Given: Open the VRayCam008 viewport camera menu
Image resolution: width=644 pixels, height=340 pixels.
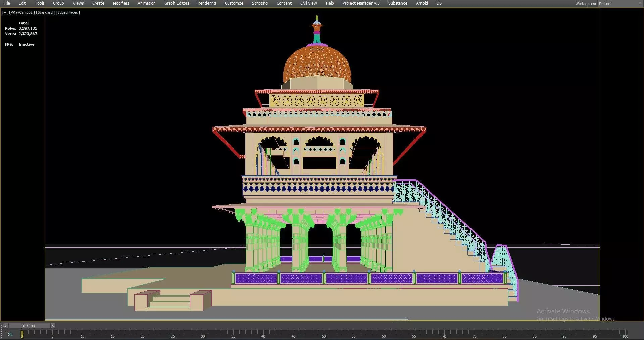Looking at the screenshot, I should coord(22,12).
